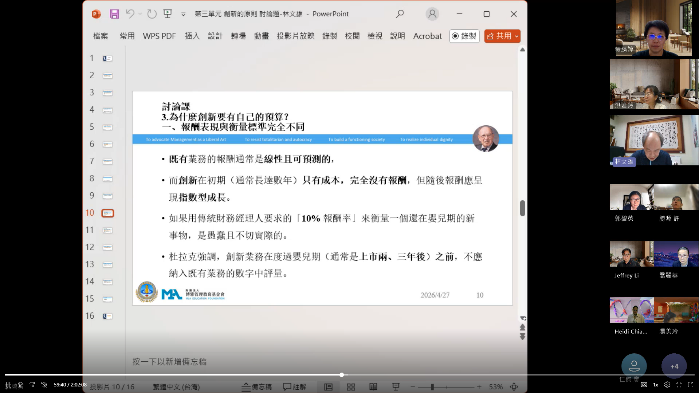Select slide 5 thumbnail in slide panel

pyautogui.click(x=107, y=127)
